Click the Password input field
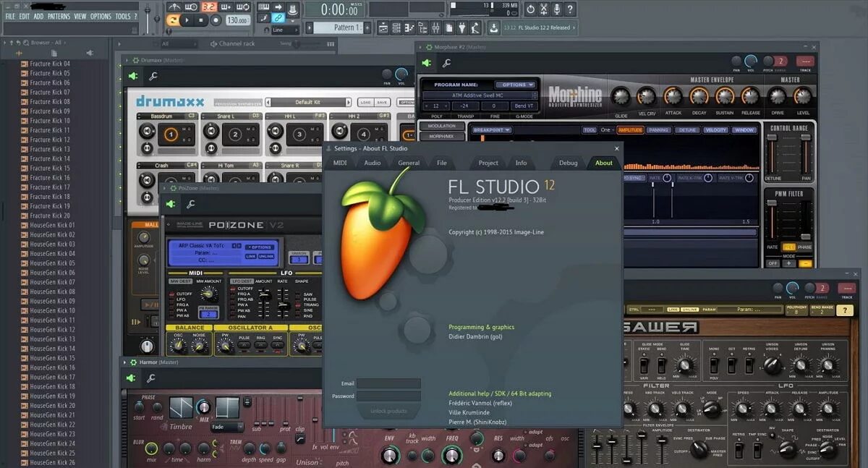868x468 pixels. (388, 396)
